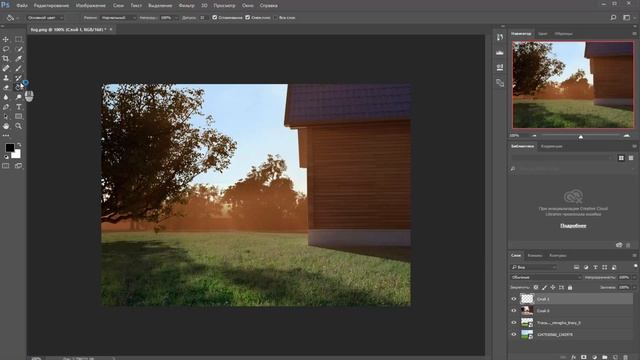Click the Подробнее link in Libraries
The height and width of the screenshot is (360, 640).
coord(573,225)
